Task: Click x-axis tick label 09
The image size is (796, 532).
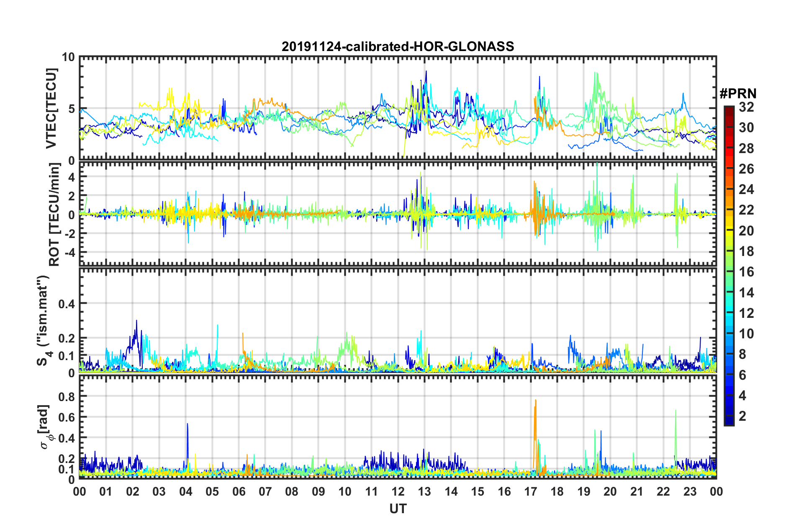Action: 318,491
